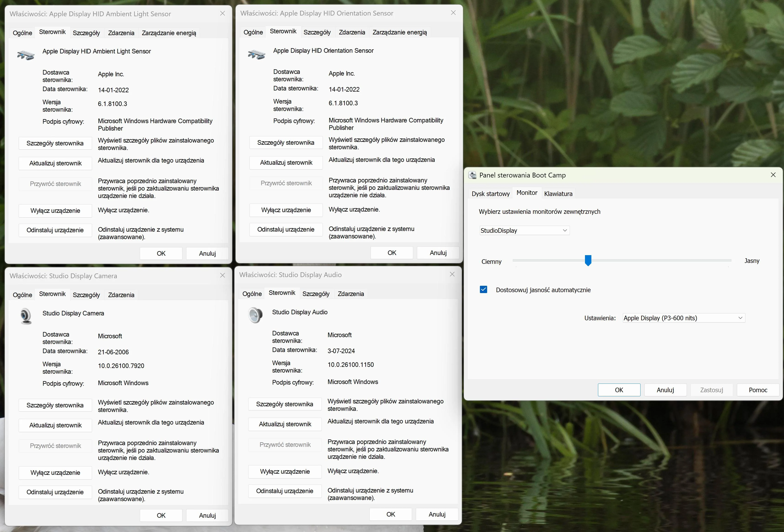Screen dimensions: 784x532
Task: Open Ogólne tab in Orientation Sensor window
Action: point(253,32)
